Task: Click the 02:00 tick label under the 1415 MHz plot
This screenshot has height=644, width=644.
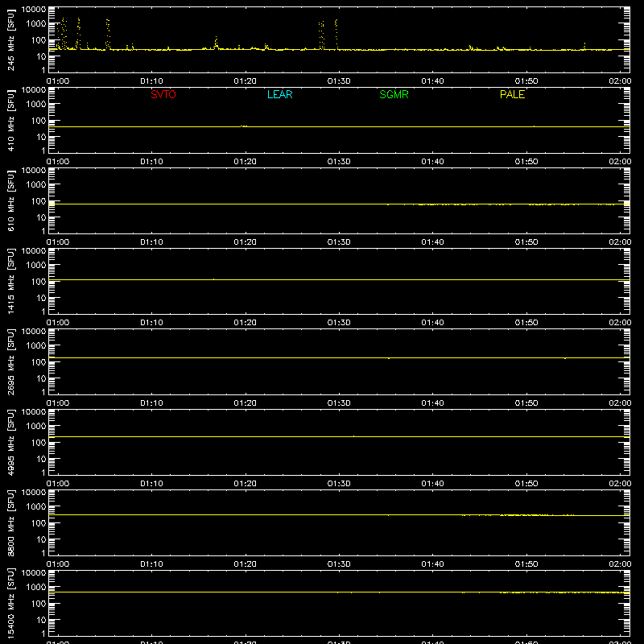Action: [x=620, y=323]
